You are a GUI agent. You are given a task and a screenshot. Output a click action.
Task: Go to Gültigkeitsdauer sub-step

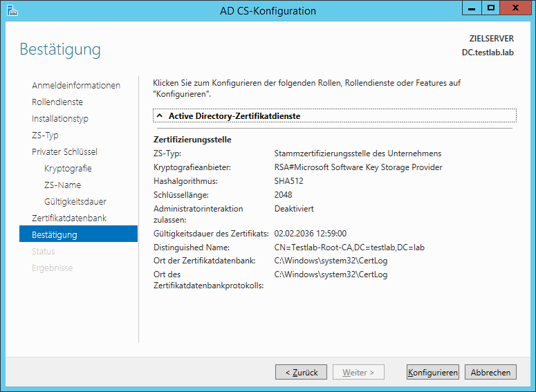[x=75, y=202]
